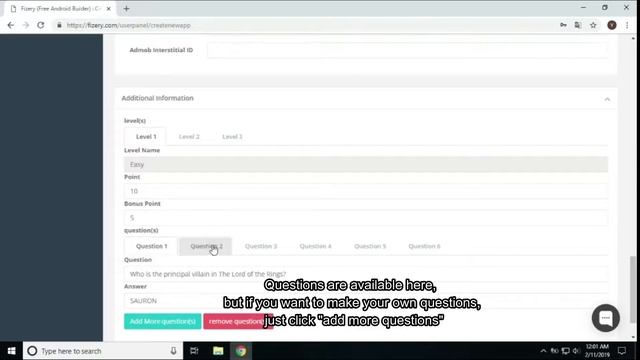Image resolution: width=640 pixels, height=360 pixels.
Task: Select the Level 1 tab
Action: pyautogui.click(x=146, y=137)
